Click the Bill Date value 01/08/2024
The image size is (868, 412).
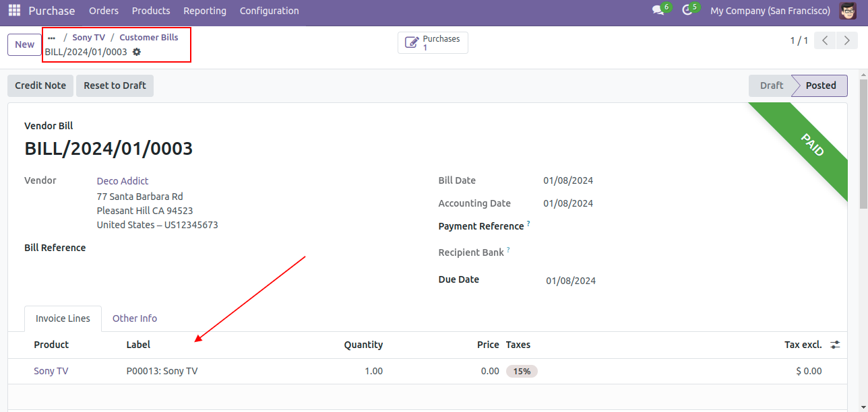(x=568, y=180)
